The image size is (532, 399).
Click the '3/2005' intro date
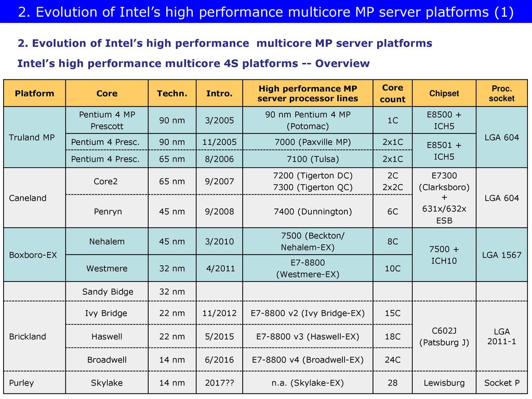tap(220, 120)
